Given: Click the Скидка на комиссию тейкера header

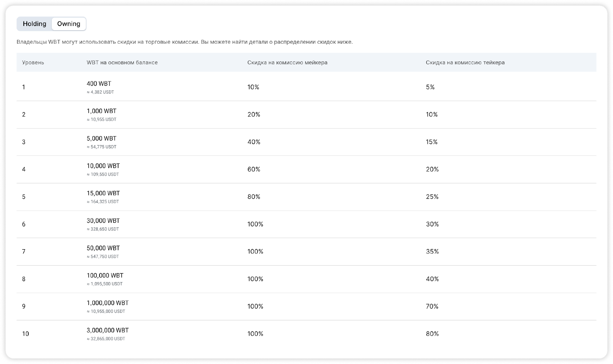Looking at the screenshot, I should pyautogui.click(x=465, y=62).
